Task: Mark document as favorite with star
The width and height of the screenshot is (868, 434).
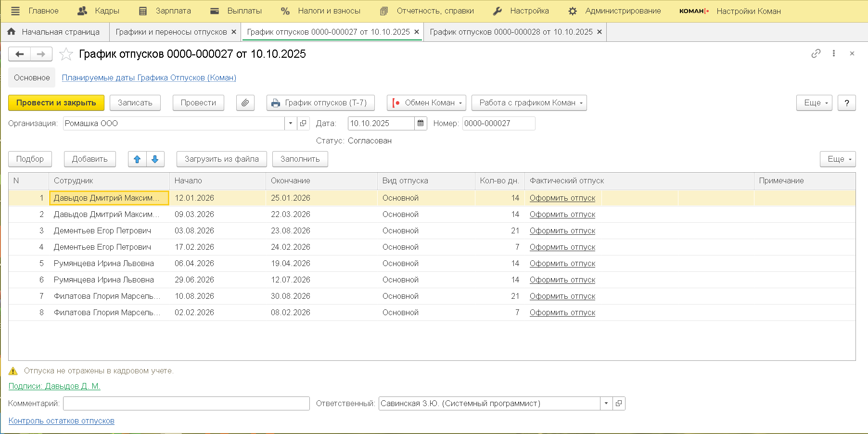Action: point(66,54)
